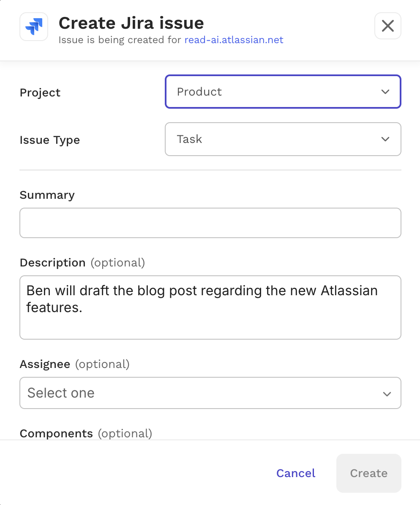Click the Create Jira issue dialog title
This screenshot has width=420, height=505.
[x=131, y=23]
